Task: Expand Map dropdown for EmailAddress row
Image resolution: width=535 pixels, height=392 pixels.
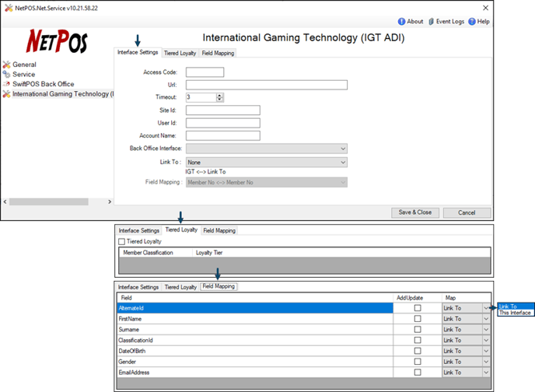Action: tap(486, 373)
